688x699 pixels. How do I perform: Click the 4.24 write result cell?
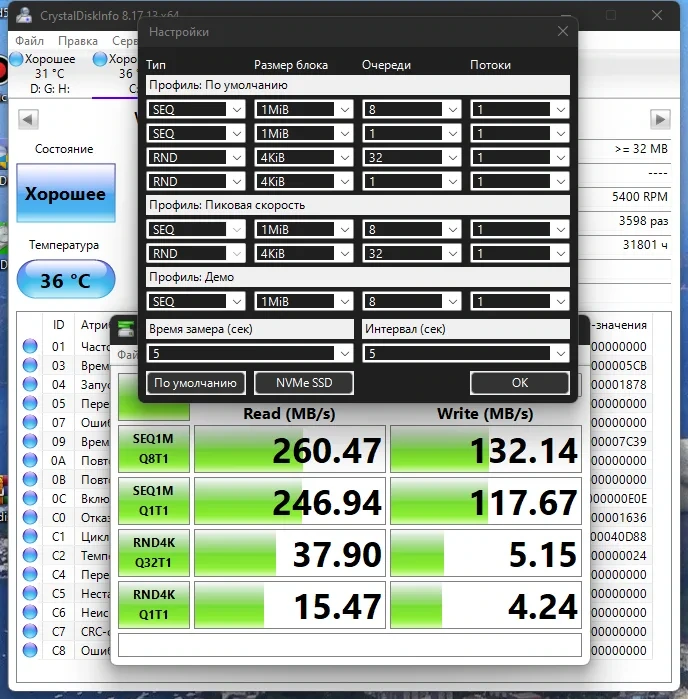pos(486,604)
